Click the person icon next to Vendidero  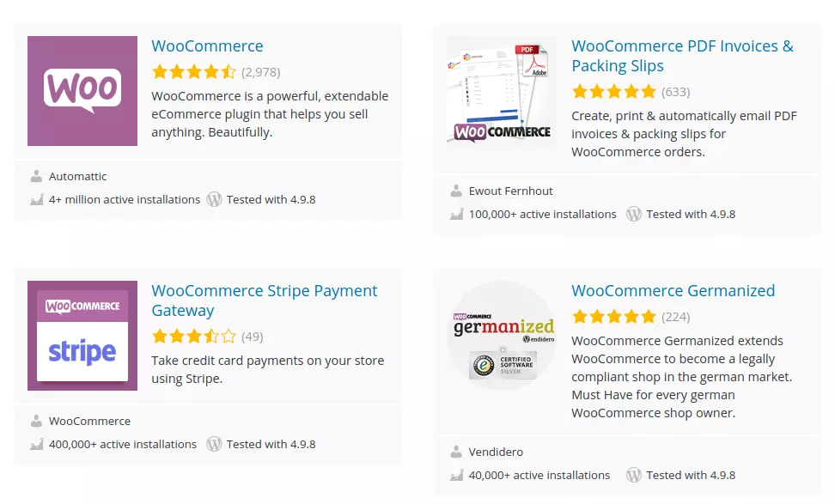(455, 452)
